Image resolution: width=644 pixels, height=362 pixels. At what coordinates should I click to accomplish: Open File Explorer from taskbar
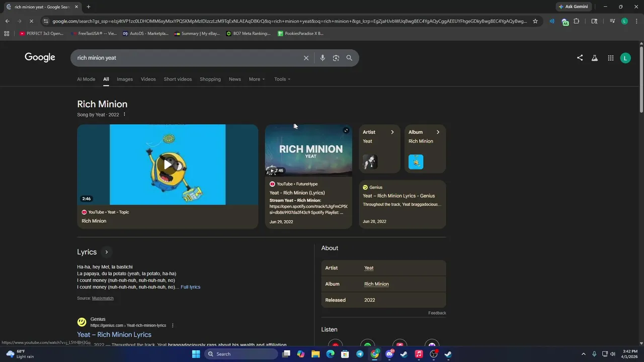point(315,354)
